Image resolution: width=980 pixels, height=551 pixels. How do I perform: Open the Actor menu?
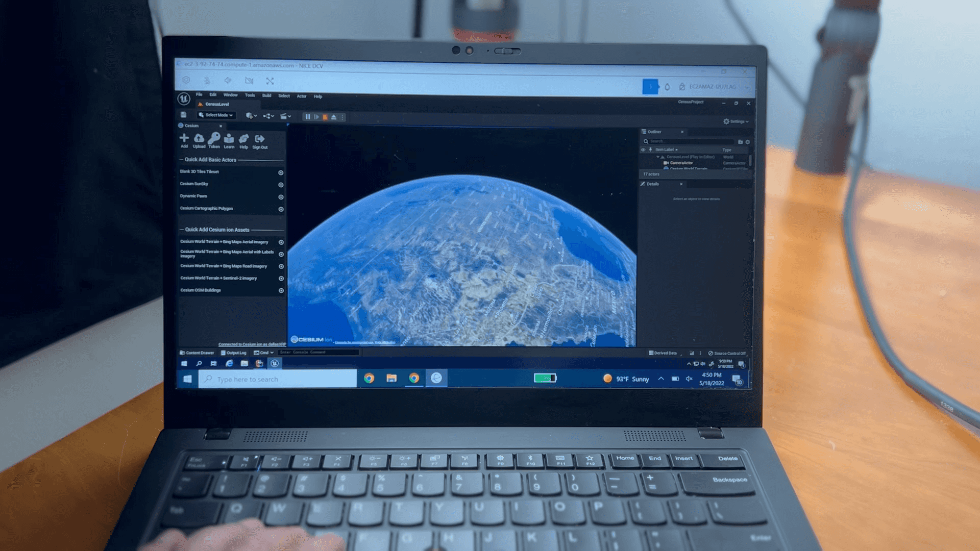point(302,96)
